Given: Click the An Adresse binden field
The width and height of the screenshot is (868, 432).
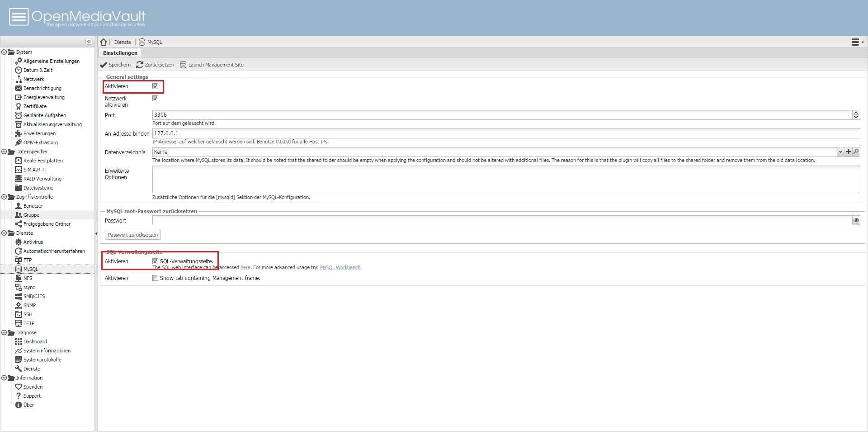Looking at the screenshot, I should [x=506, y=133].
